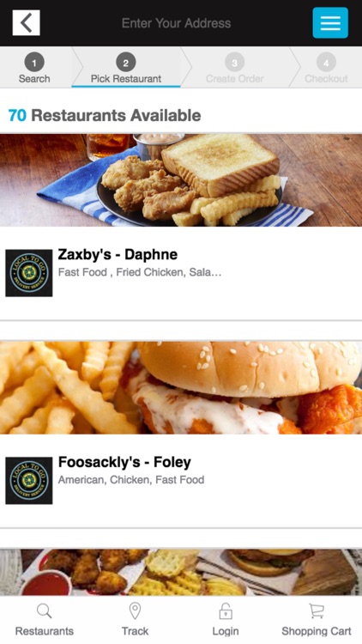The height and width of the screenshot is (644, 362).
Task: Open the Shopping Cart icon
Action: 317,611
